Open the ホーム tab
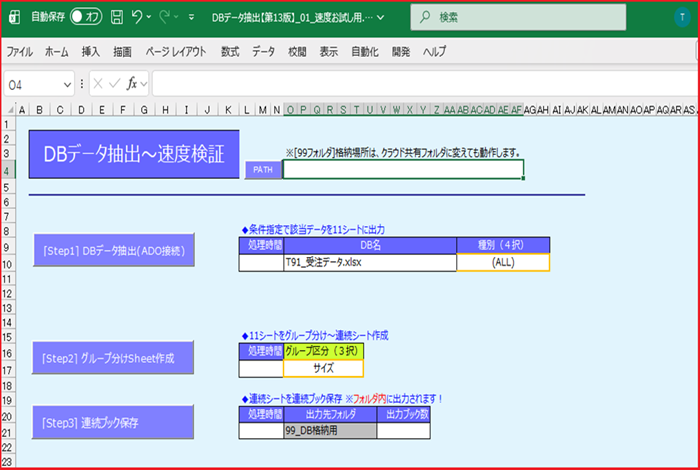This screenshot has height=470, width=700. click(56, 52)
